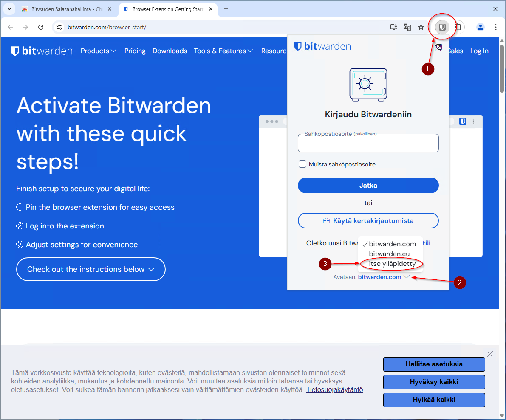Go back to the previous page
Viewport: 506px width, 420px height.
click(10, 27)
